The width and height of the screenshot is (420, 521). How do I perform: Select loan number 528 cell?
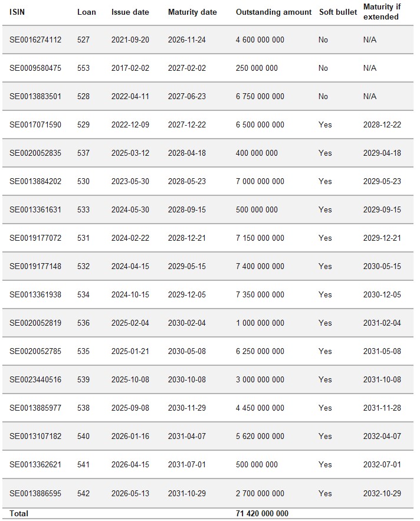coord(83,96)
